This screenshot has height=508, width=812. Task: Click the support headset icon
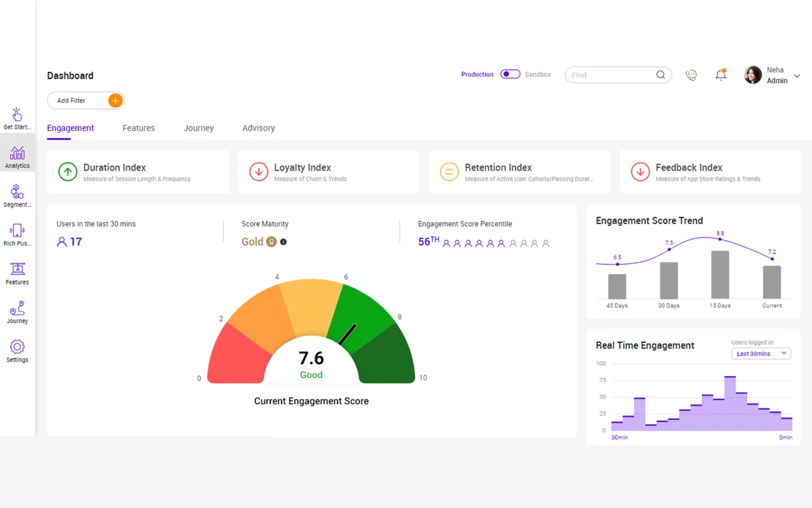coord(691,75)
